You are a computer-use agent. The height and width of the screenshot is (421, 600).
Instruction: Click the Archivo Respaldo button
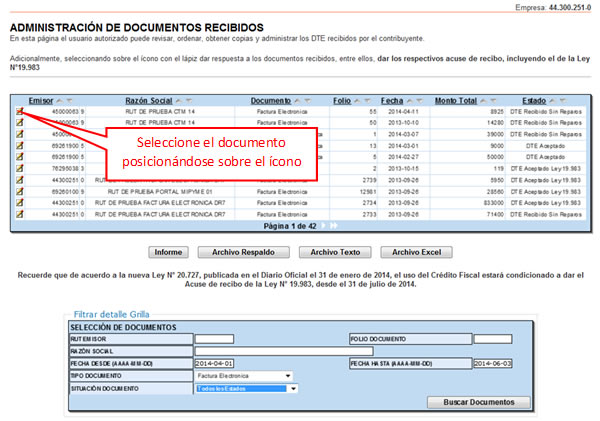(x=243, y=252)
